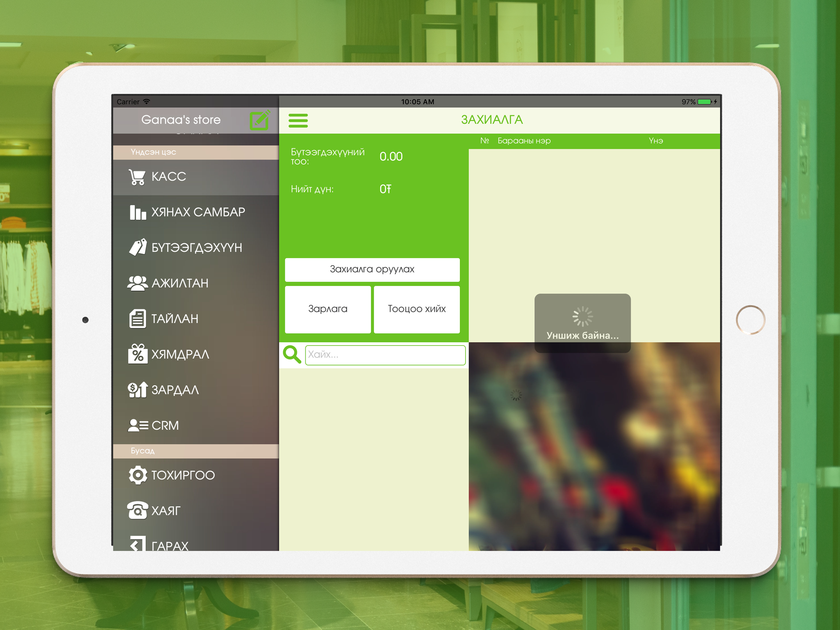The height and width of the screenshot is (630, 840).
Task: Click the Carrier status text
Action: (x=128, y=102)
